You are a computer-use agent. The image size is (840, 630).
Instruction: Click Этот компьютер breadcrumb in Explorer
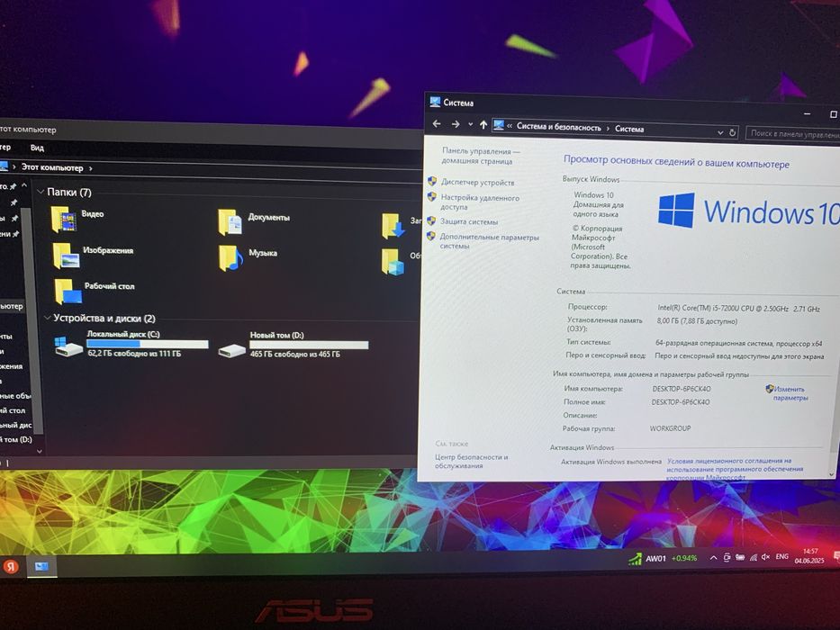(x=52, y=167)
